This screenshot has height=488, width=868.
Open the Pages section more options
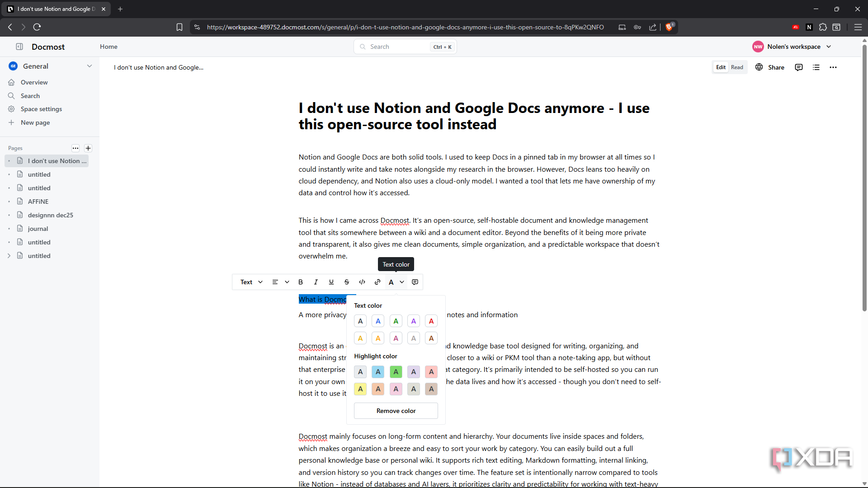point(75,148)
